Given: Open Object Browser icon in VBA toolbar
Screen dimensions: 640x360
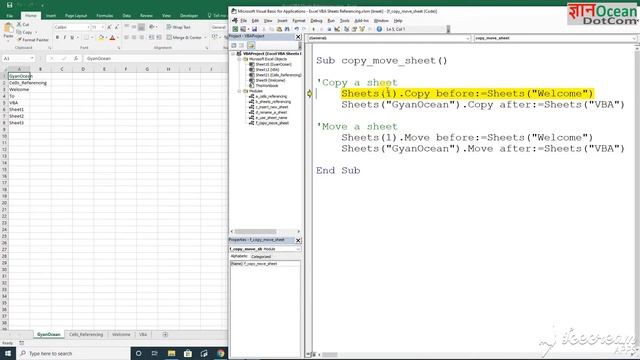Looking at the screenshot, I should [362, 29].
